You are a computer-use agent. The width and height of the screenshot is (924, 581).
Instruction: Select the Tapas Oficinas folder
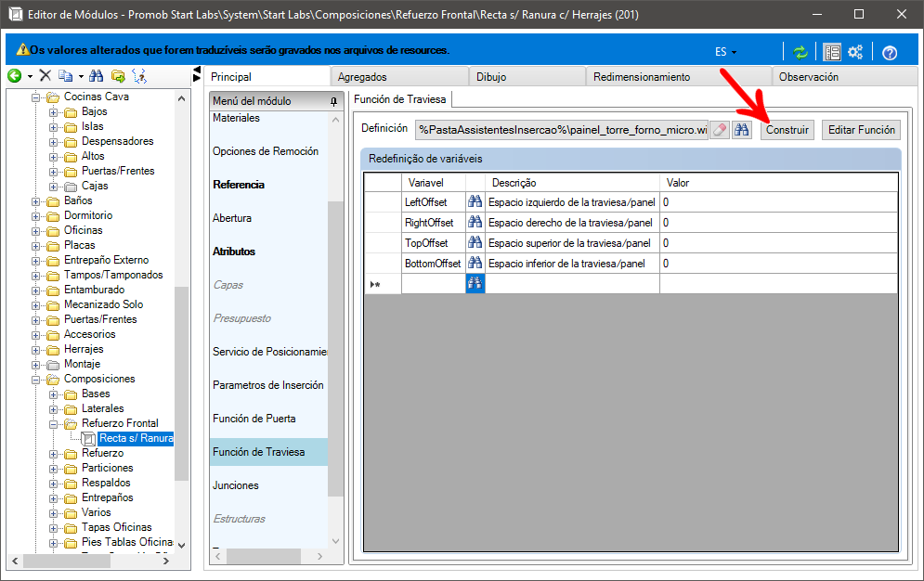click(x=117, y=527)
